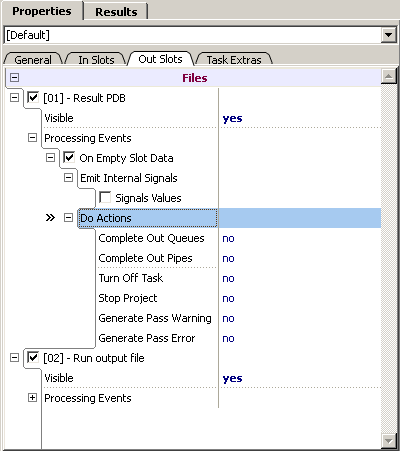
Task: Open the Task Extras tab
Action: [234, 60]
